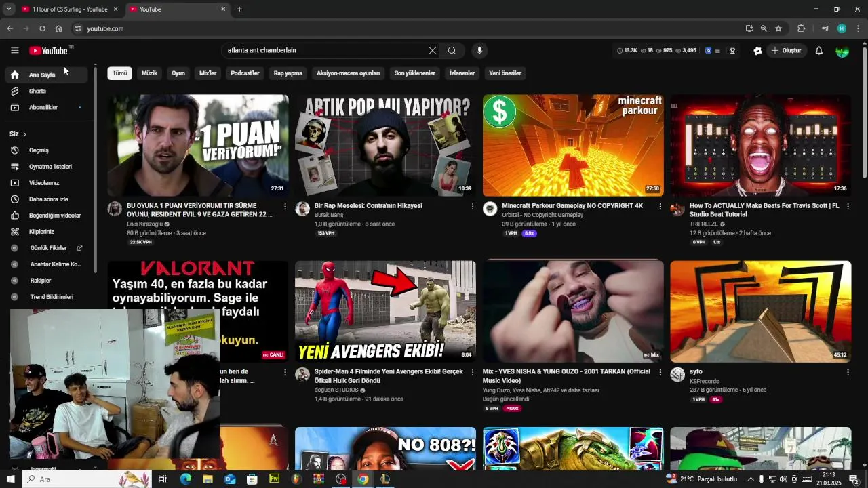Bookmark this page with the star icon
Viewport: 868px width, 488px height.
778,28
